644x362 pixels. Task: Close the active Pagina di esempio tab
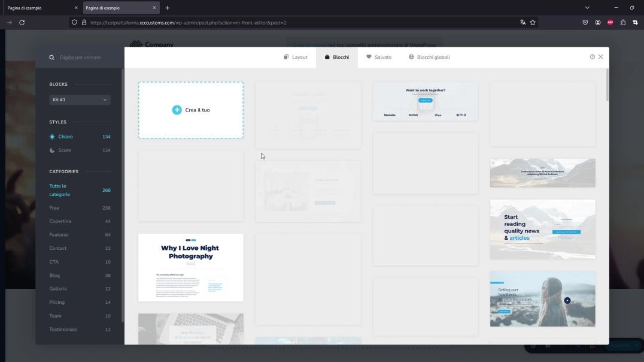[154, 8]
